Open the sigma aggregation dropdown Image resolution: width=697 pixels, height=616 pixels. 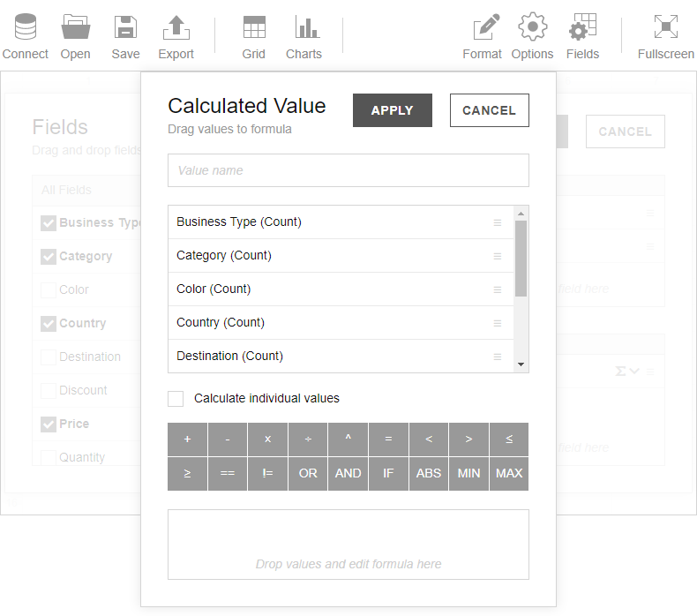pyautogui.click(x=626, y=372)
